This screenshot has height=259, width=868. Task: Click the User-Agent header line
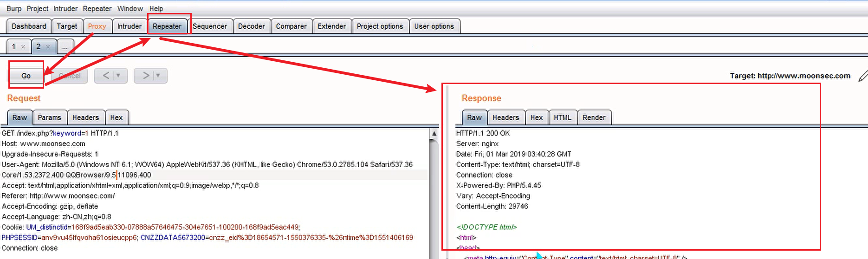click(x=207, y=164)
